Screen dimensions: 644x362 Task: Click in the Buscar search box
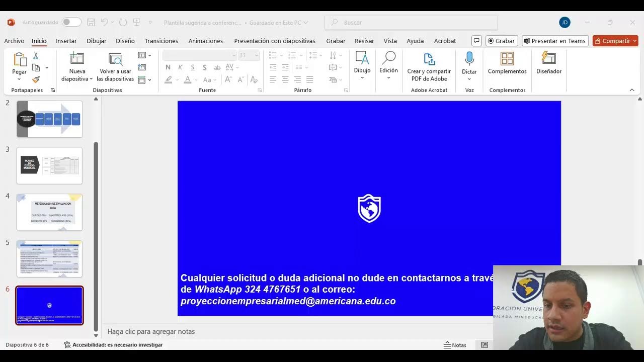pos(411,22)
